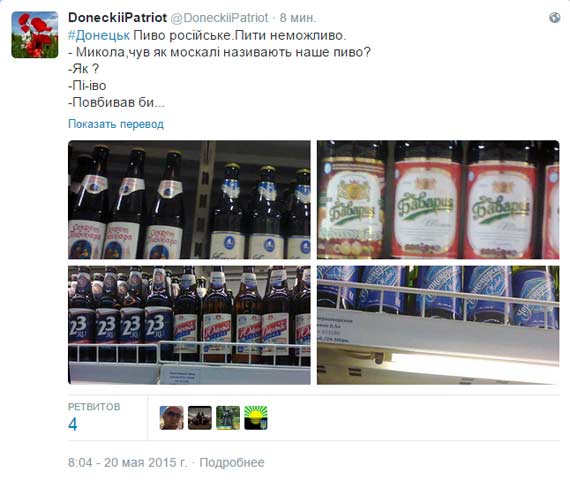Open the 8 мин. timestamp link
570x480 pixels.
click(x=298, y=18)
